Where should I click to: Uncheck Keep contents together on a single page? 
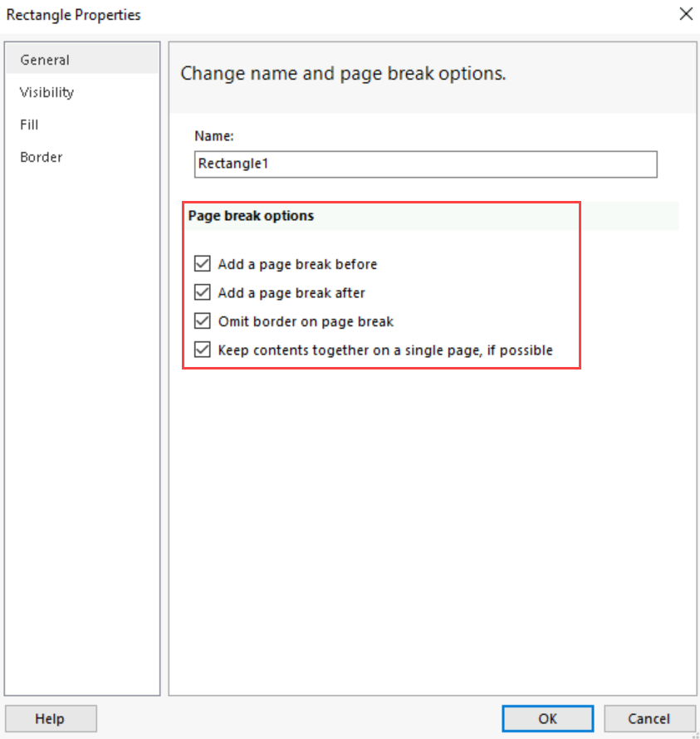click(202, 350)
